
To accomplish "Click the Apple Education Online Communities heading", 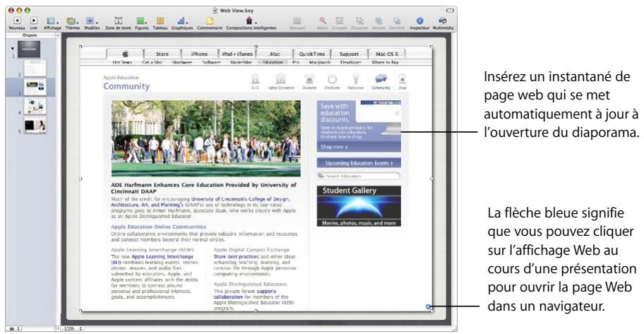I will [x=159, y=227].
